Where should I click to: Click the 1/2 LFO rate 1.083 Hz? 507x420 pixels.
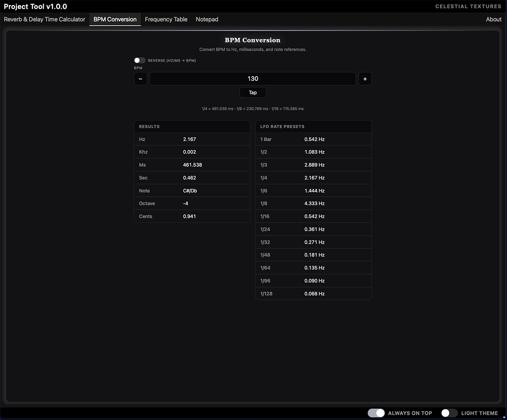[314, 152]
